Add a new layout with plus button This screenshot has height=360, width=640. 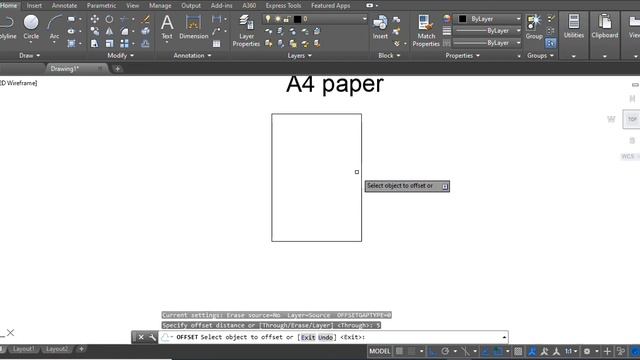pos(81,349)
